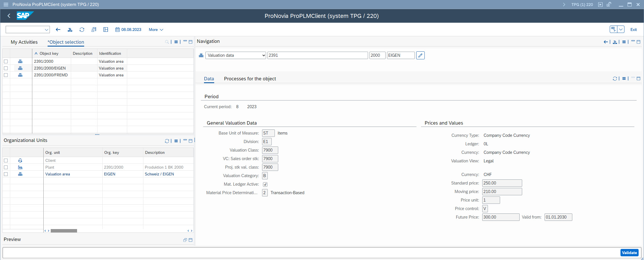The image size is (644, 260).
Task: Click the Plant factory icon
Action: (x=20, y=167)
